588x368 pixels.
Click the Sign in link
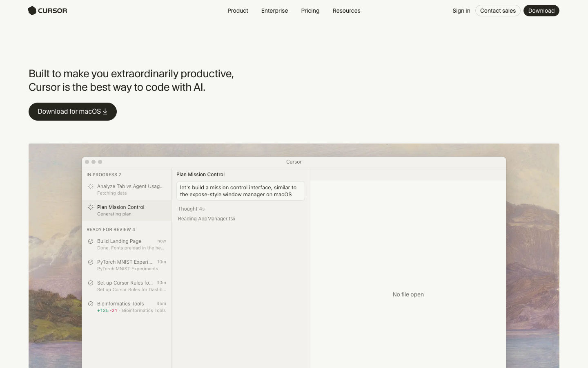[x=461, y=11]
